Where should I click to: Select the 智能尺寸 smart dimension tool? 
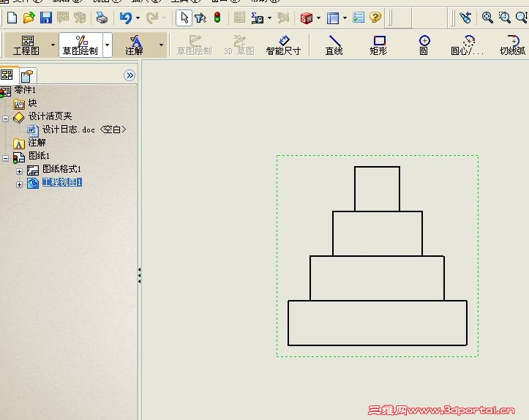[283, 45]
